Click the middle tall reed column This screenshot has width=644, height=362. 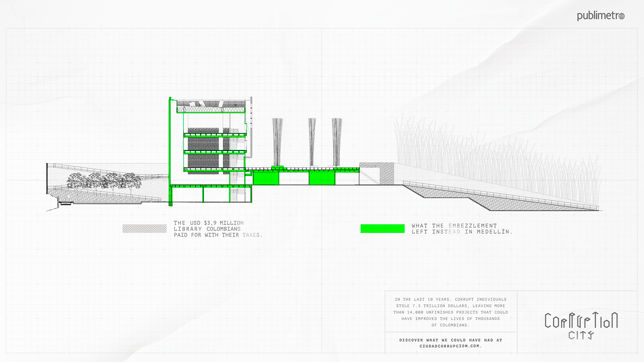click(x=312, y=141)
